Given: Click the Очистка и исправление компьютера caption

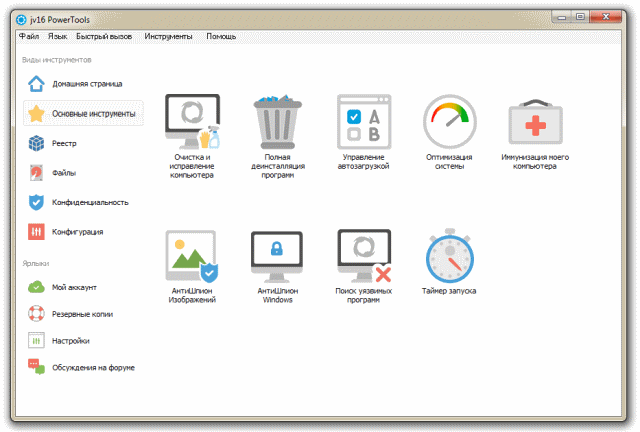Looking at the screenshot, I should click(192, 166).
